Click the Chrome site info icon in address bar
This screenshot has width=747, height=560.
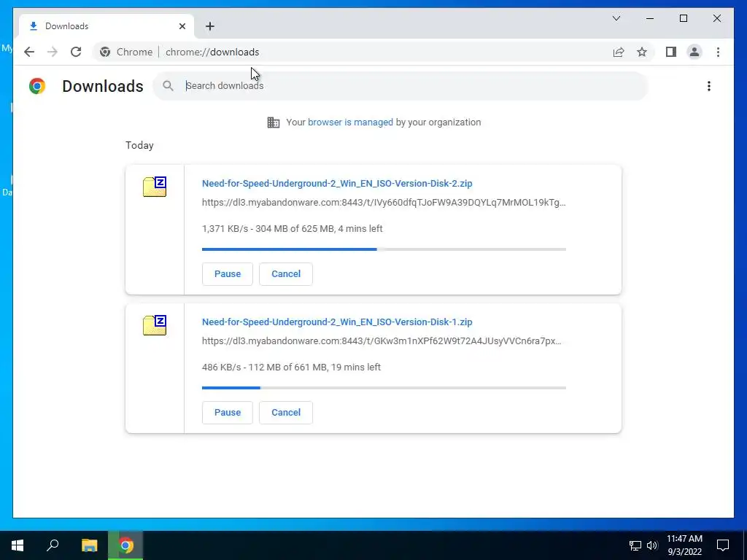[x=105, y=52]
